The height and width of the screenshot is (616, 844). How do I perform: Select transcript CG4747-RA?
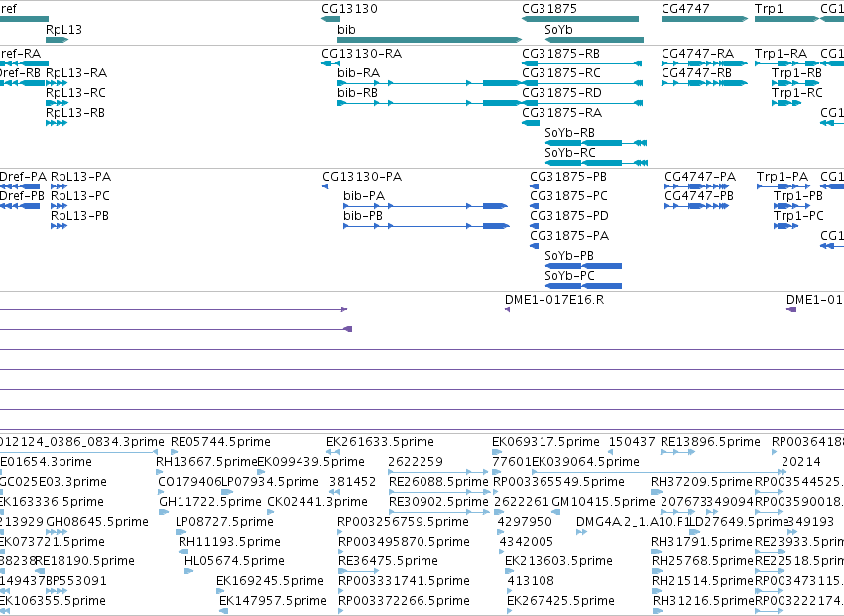pyautogui.click(x=697, y=54)
